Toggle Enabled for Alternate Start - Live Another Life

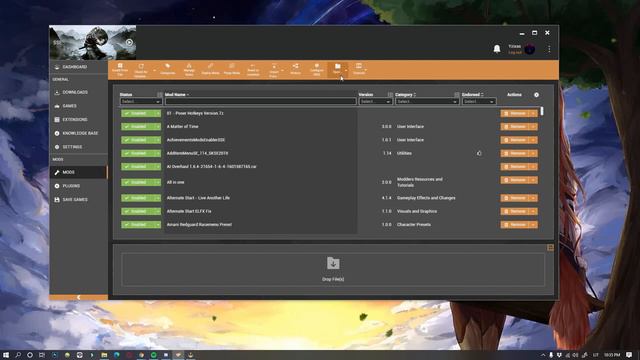(x=141, y=198)
